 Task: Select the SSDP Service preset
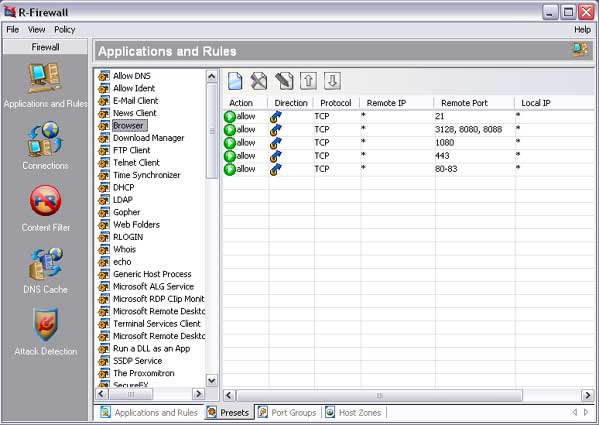pyautogui.click(x=138, y=361)
